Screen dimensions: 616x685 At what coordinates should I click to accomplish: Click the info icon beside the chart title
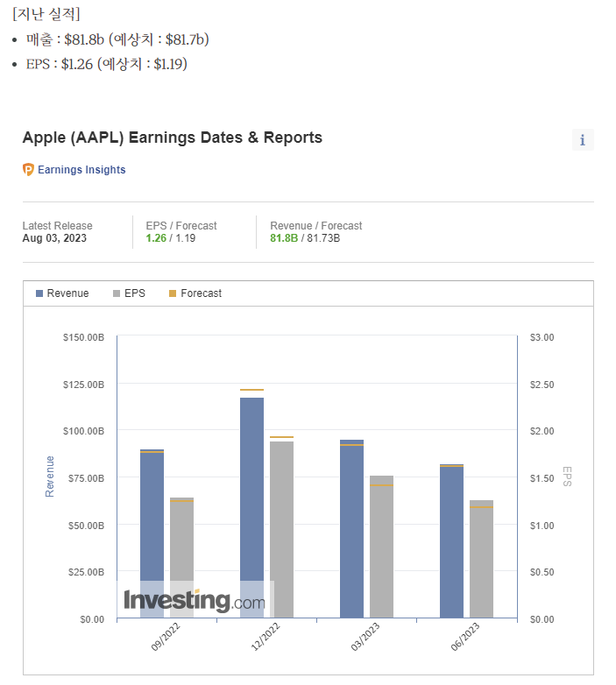tap(583, 140)
